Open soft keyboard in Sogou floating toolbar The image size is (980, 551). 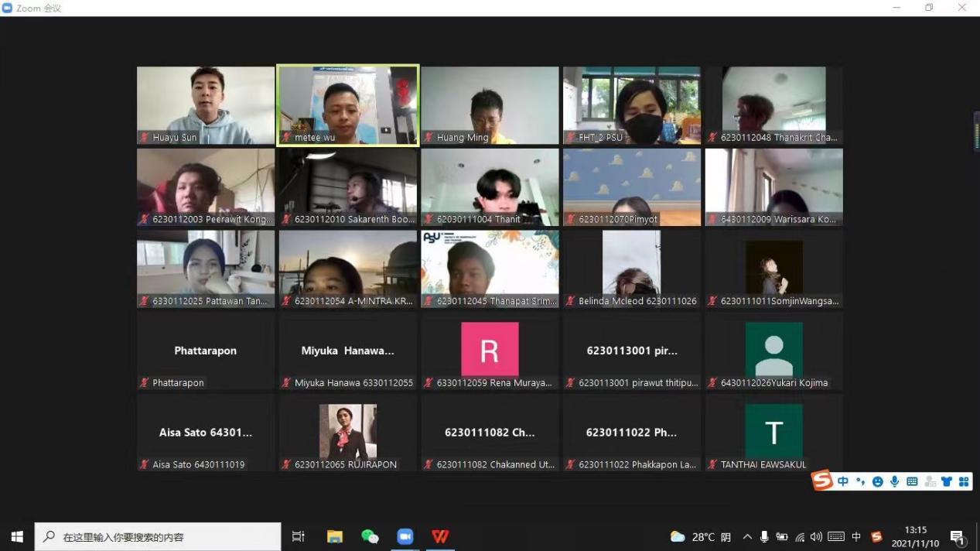[x=912, y=481]
